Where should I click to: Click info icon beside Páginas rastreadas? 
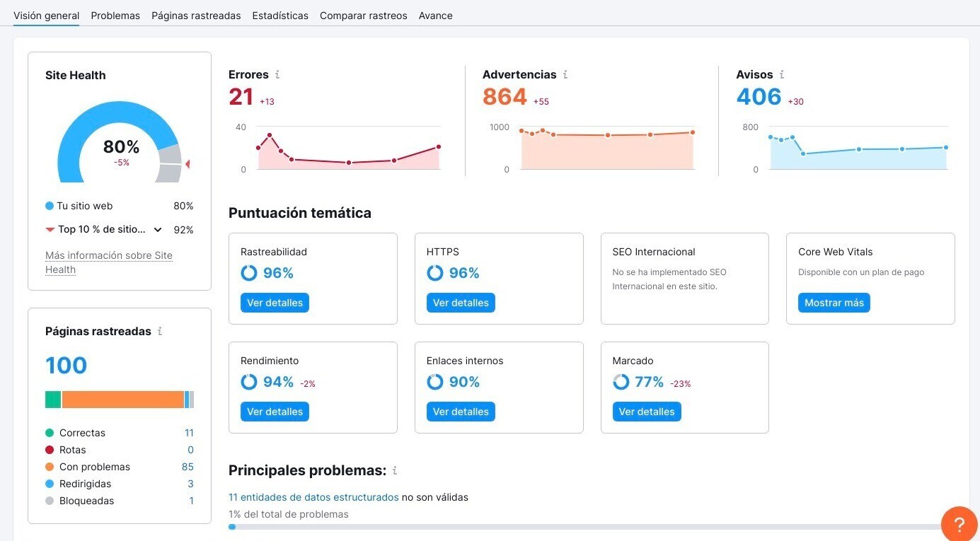tap(160, 332)
